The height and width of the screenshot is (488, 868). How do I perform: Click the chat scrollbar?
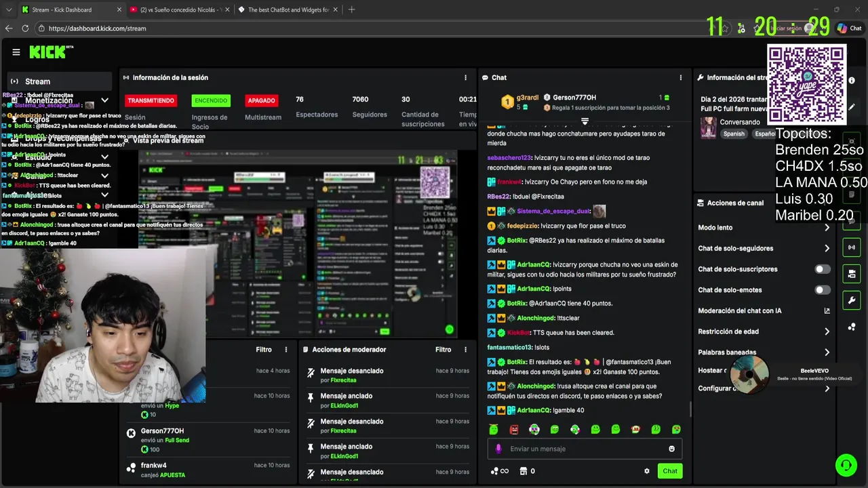690,409
